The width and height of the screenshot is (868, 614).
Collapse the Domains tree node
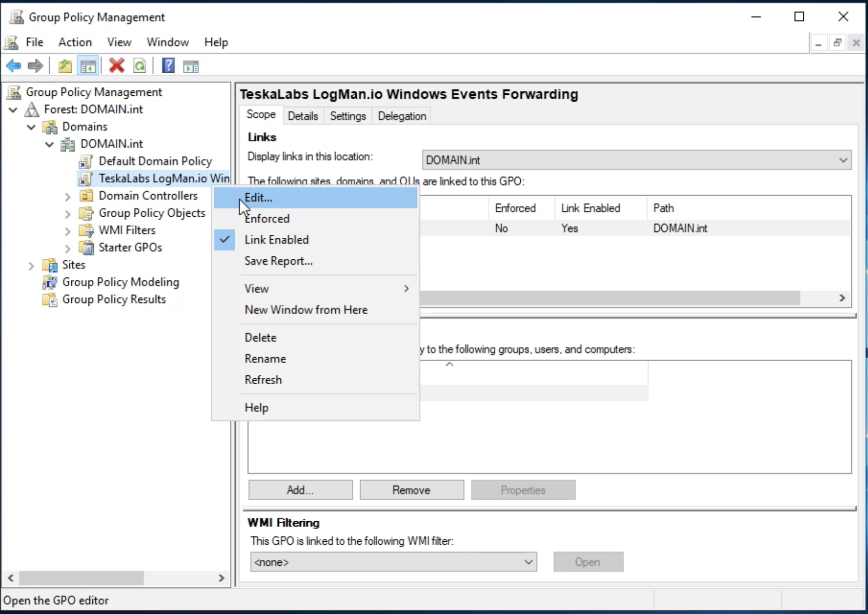[31, 127]
